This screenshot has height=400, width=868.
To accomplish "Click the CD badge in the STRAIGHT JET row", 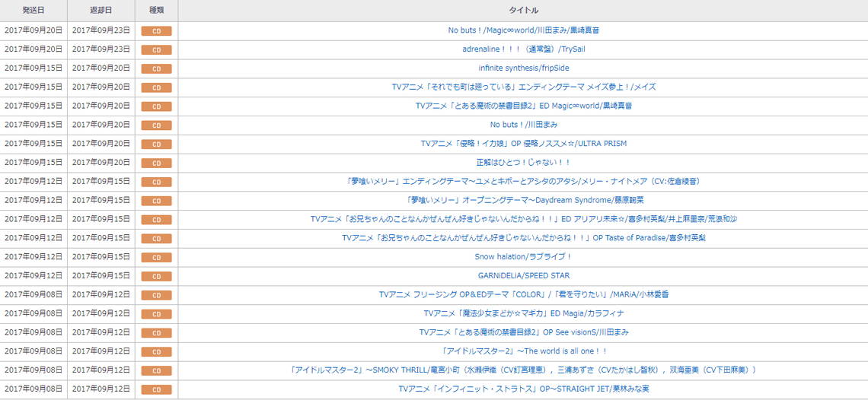I will pos(156,389).
